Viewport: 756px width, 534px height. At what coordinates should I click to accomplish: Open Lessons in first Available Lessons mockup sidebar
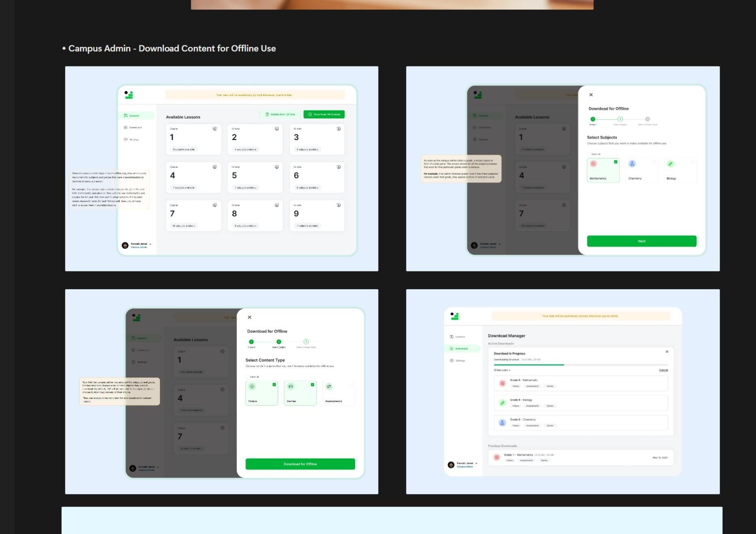click(136, 115)
